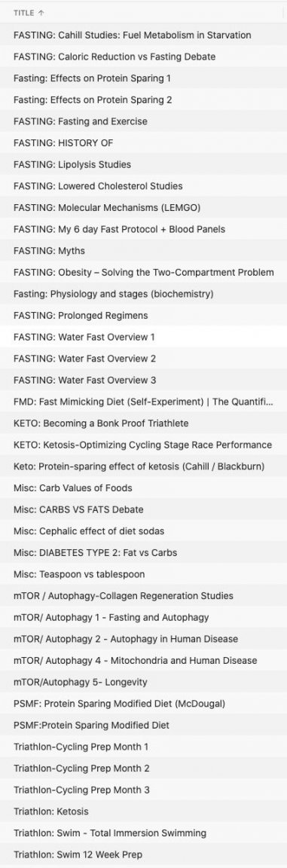Open Misc: Carb Values of Foods
287x868 pixels.
[143, 487]
